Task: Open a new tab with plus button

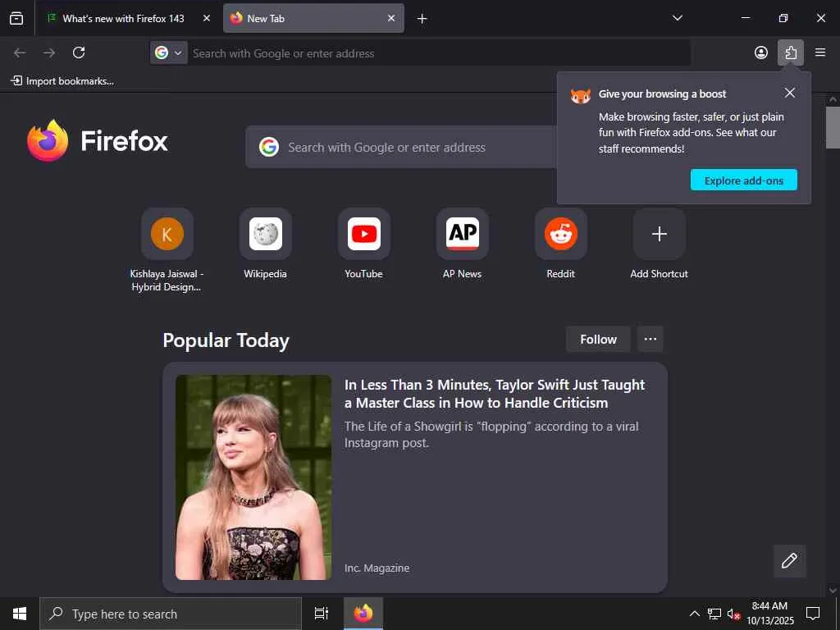Action: pyautogui.click(x=422, y=19)
